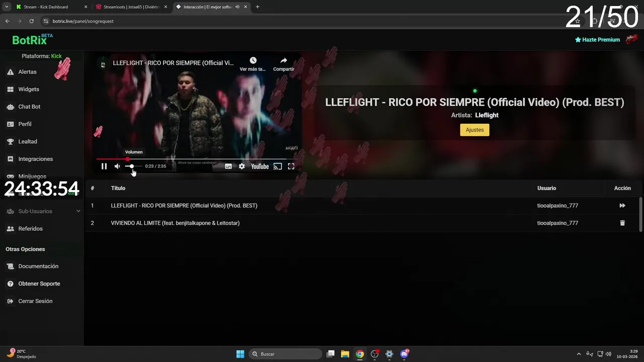
Task: Switch to Streamloots tab
Action: (x=132, y=7)
